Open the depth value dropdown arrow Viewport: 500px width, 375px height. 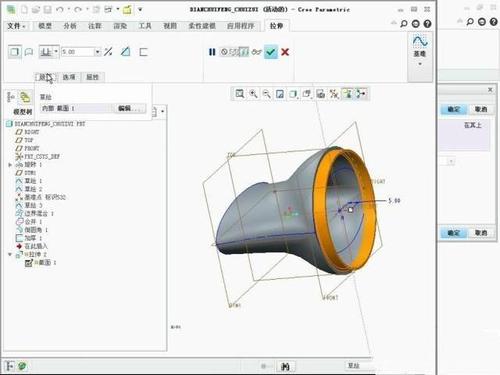tap(97, 52)
